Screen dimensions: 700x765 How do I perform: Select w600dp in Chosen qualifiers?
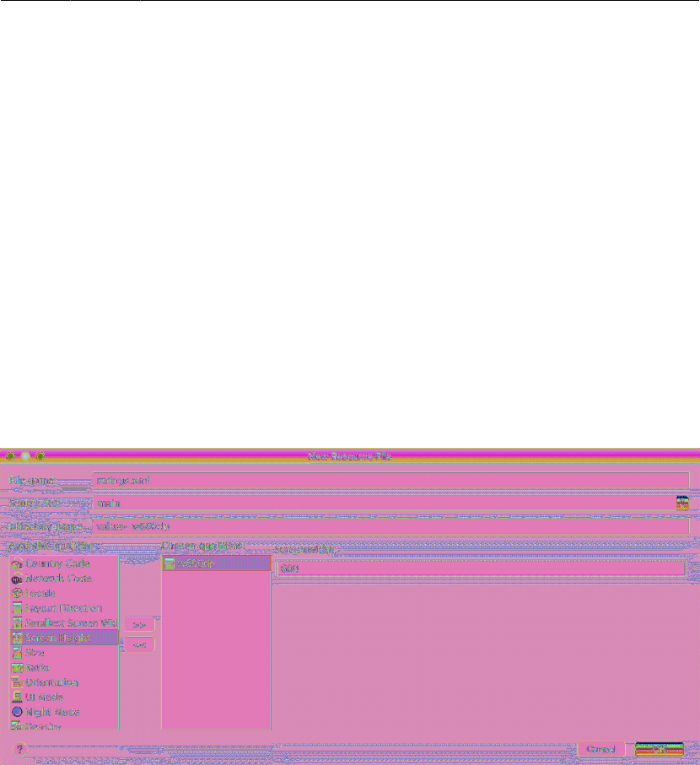(216, 563)
